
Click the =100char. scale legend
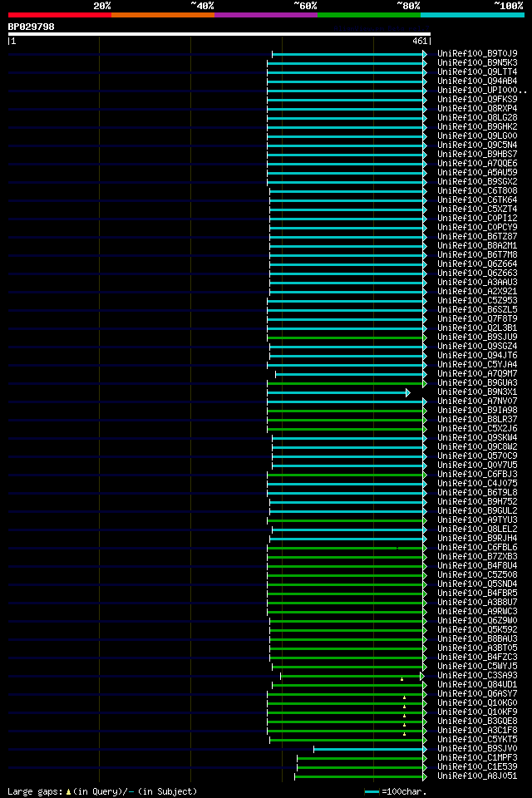[396, 791]
